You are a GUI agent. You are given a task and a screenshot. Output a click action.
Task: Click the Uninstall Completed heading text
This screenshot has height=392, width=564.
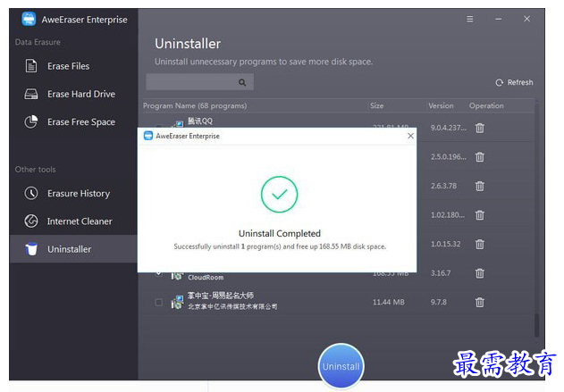pos(280,234)
